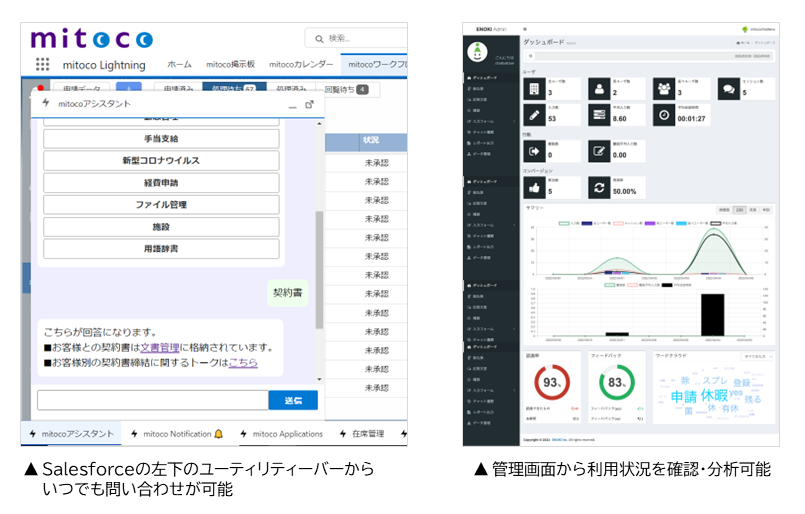The width and height of the screenshot is (805, 514).
Task: Open mitoco Applications in the utility bar
Action: [283, 434]
